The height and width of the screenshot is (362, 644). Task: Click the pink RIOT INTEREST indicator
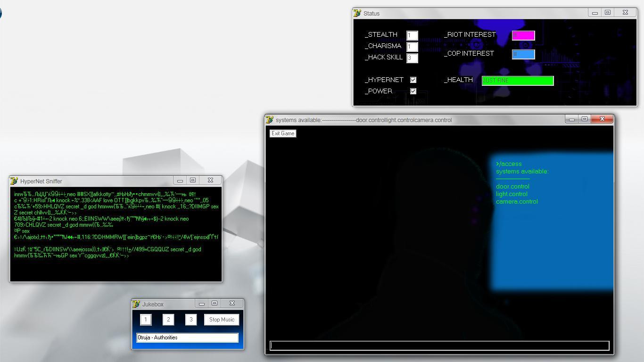coord(523,35)
